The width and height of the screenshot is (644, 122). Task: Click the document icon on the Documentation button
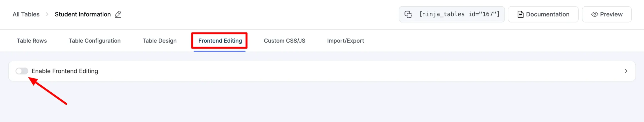click(x=520, y=14)
